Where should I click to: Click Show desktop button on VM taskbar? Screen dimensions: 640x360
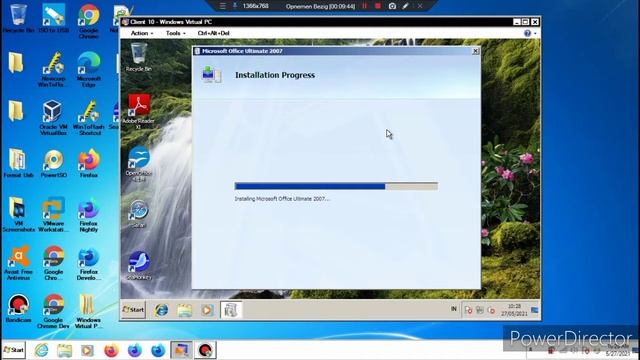(535, 310)
